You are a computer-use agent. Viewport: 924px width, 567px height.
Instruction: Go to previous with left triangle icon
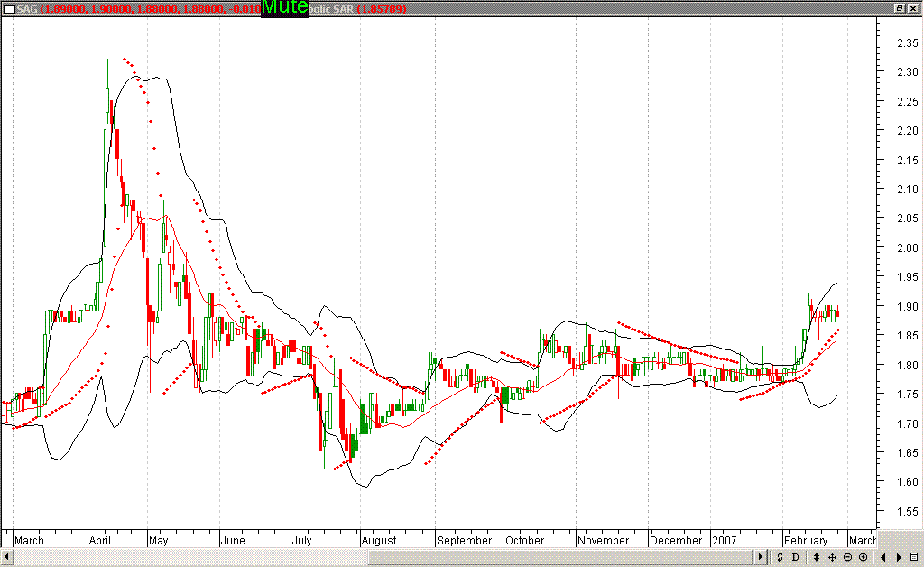(883, 557)
